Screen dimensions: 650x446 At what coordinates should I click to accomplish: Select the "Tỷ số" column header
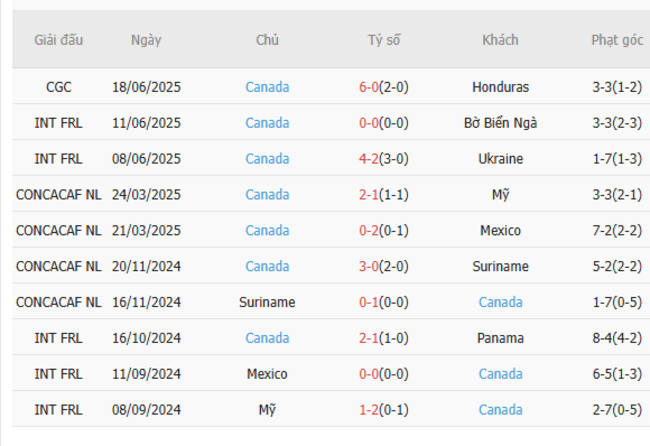pos(384,40)
